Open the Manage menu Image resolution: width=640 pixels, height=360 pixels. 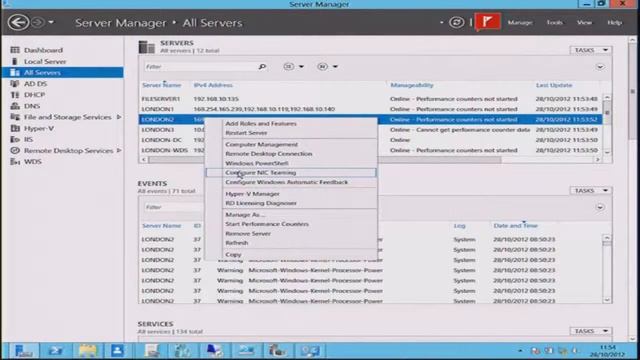point(520,22)
